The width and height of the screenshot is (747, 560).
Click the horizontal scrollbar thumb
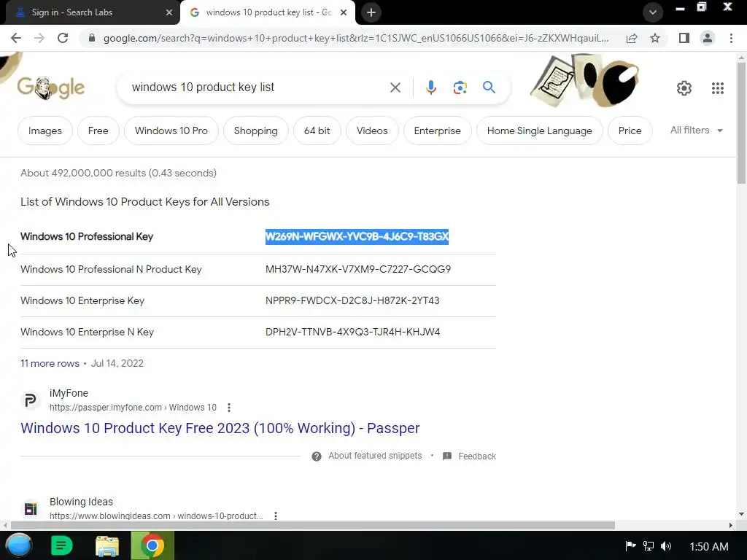click(x=312, y=525)
